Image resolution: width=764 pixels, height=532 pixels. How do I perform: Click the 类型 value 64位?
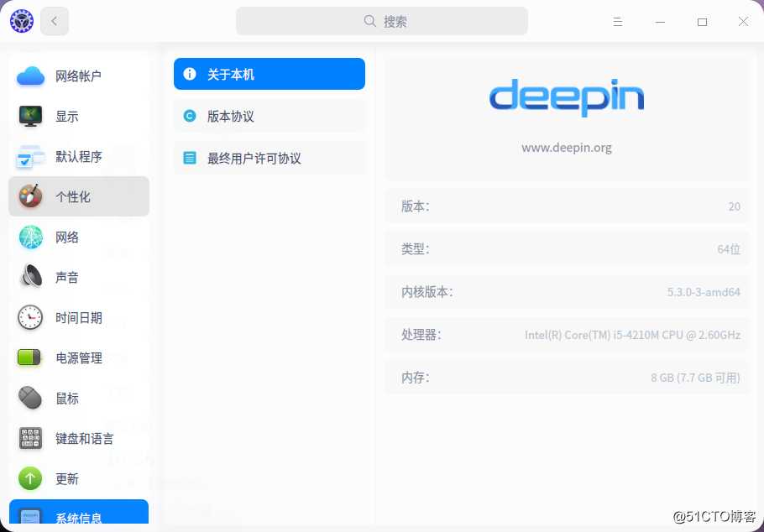pos(729,249)
